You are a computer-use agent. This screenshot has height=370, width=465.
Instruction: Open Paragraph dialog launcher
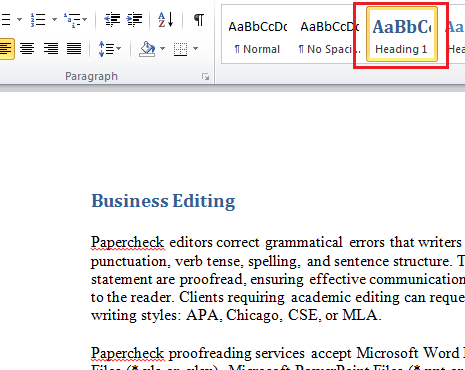[x=205, y=77]
